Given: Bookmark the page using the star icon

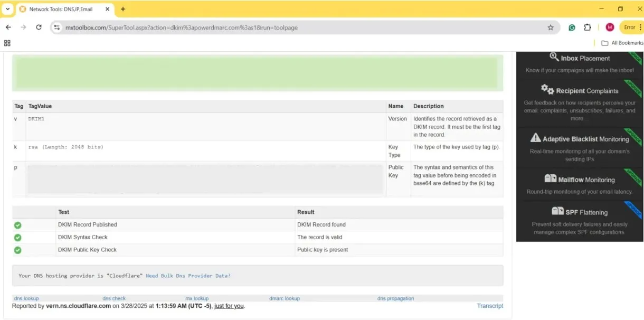Looking at the screenshot, I should pyautogui.click(x=550, y=27).
